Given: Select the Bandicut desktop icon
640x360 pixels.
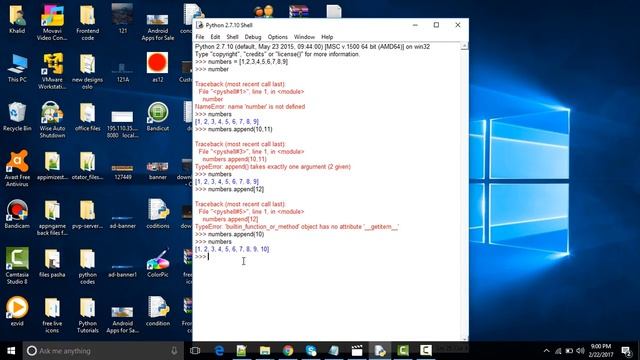Looking at the screenshot, I should (158, 117).
